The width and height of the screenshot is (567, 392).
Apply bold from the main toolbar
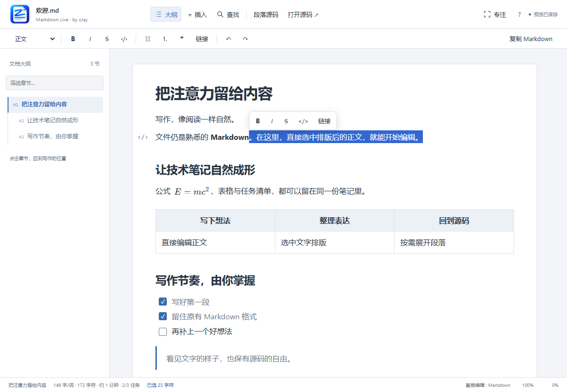pos(73,39)
